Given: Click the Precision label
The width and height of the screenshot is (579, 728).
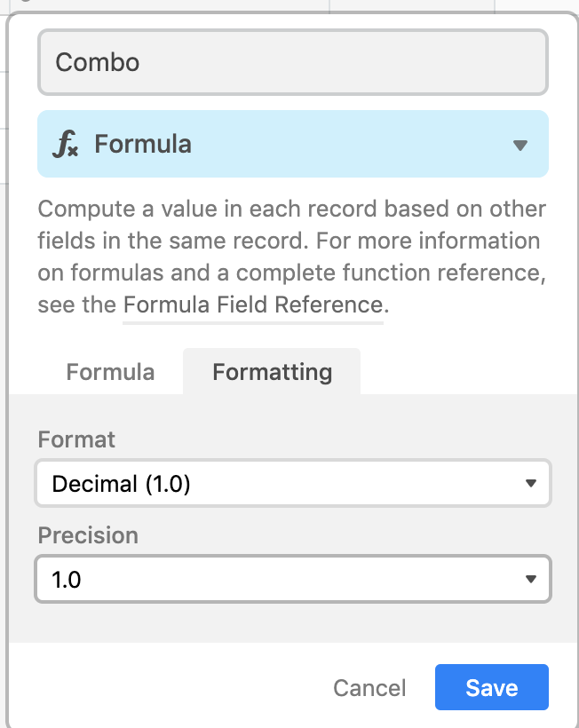Looking at the screenshot, I should [x=88, y=535].
